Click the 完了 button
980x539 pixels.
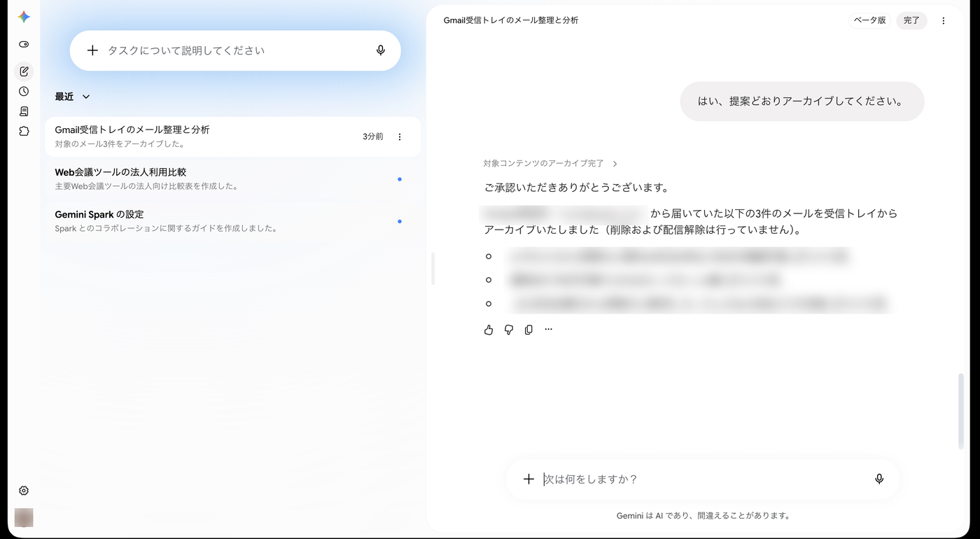coord(911,20)
